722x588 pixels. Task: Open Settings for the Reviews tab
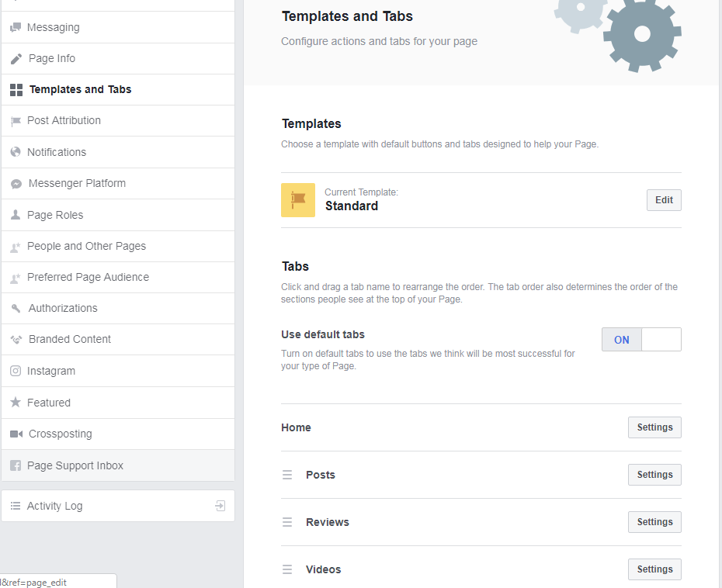click(x=654, y=522)
